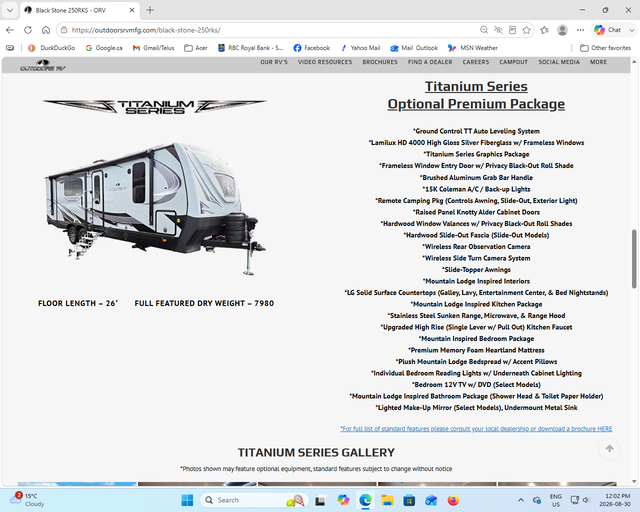The width and height of the screenshot is (640, 512).
Task: Go back to the previous page
Action: 10,30
